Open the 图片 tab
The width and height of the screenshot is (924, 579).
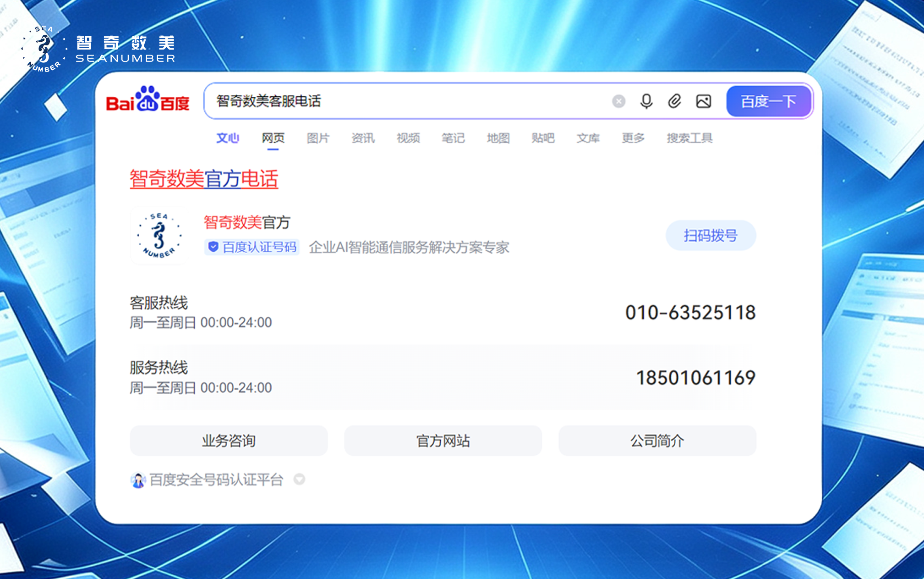[318, 138]
